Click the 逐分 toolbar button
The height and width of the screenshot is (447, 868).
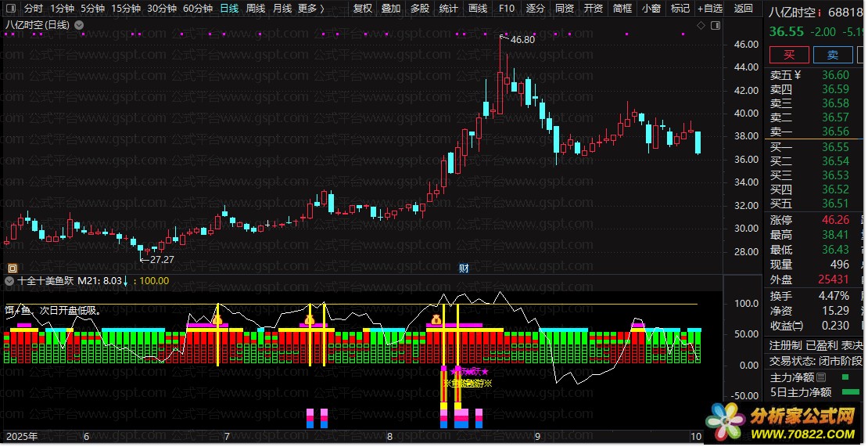pos(536,9)
